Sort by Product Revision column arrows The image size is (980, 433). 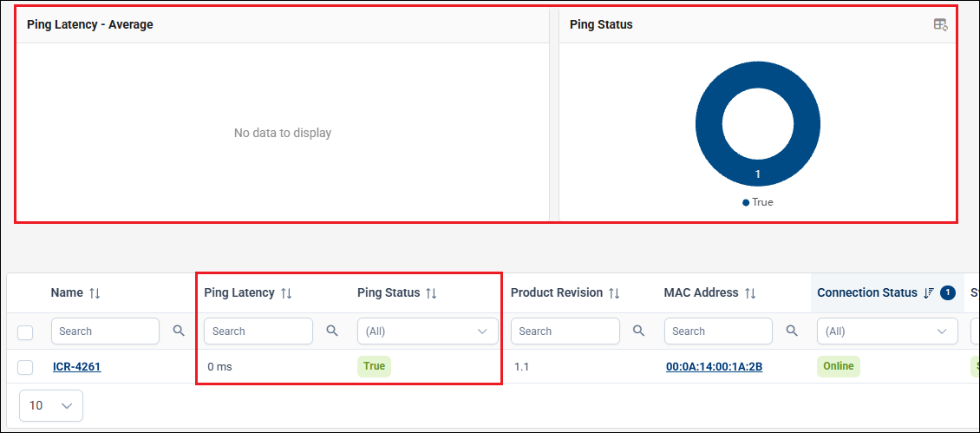coord(614,292)
